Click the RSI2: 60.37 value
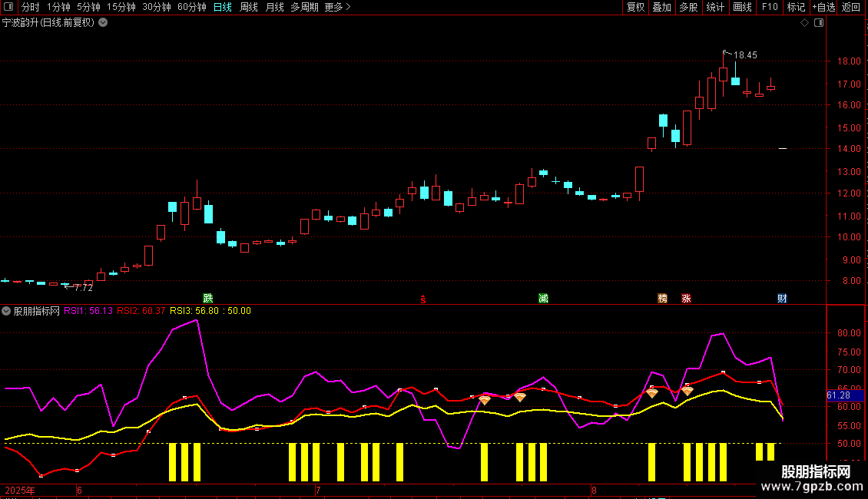The height and width of the screenshot is (499, 868). pyautogui.click(x=141, y=311)
